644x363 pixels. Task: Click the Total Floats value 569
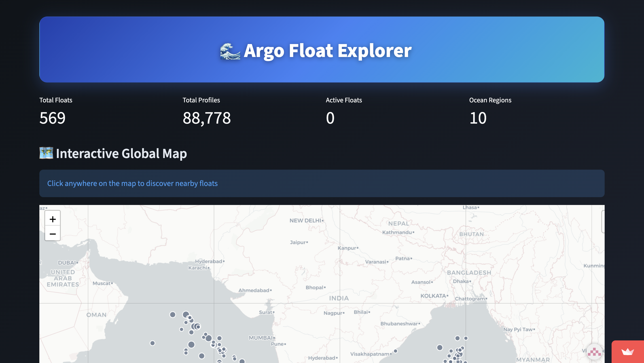(53, 118)
